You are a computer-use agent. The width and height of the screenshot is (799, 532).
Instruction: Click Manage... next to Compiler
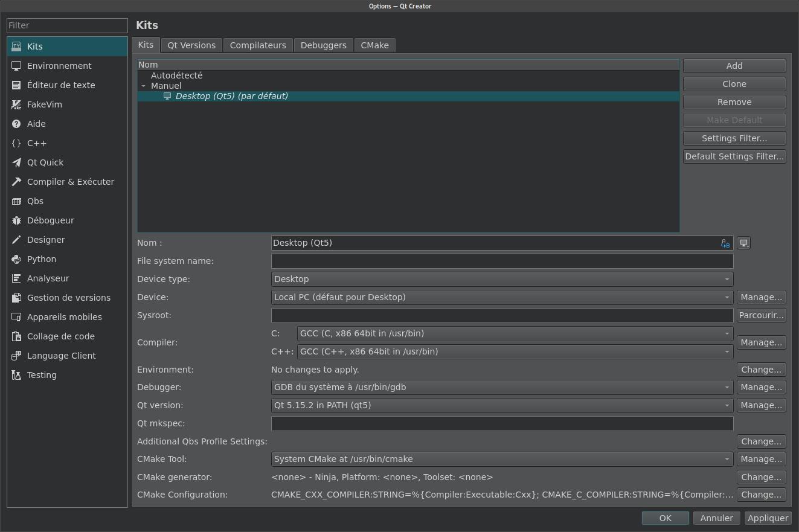pos(761,342)
